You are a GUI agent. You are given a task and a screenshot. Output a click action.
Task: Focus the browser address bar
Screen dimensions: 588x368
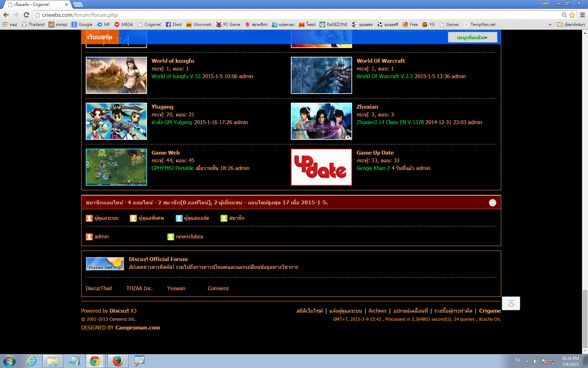[297, 15]
